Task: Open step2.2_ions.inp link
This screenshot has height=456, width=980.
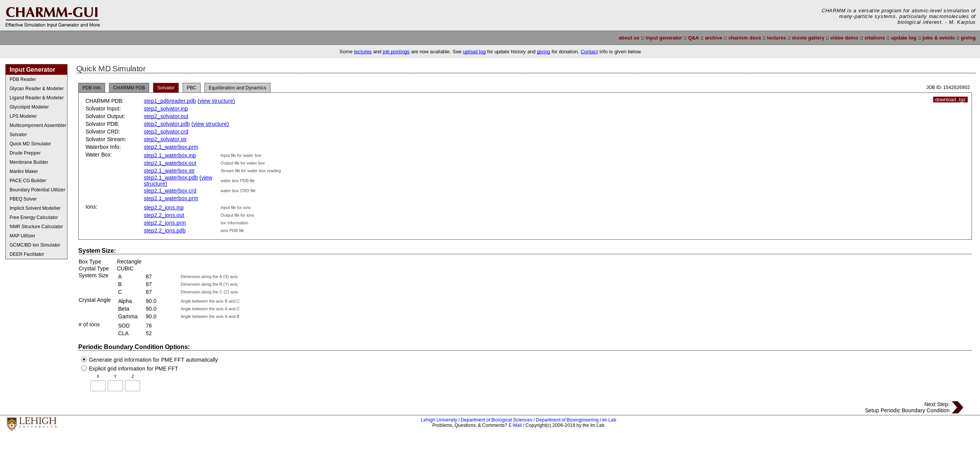Action: click(x=164, y=207)
